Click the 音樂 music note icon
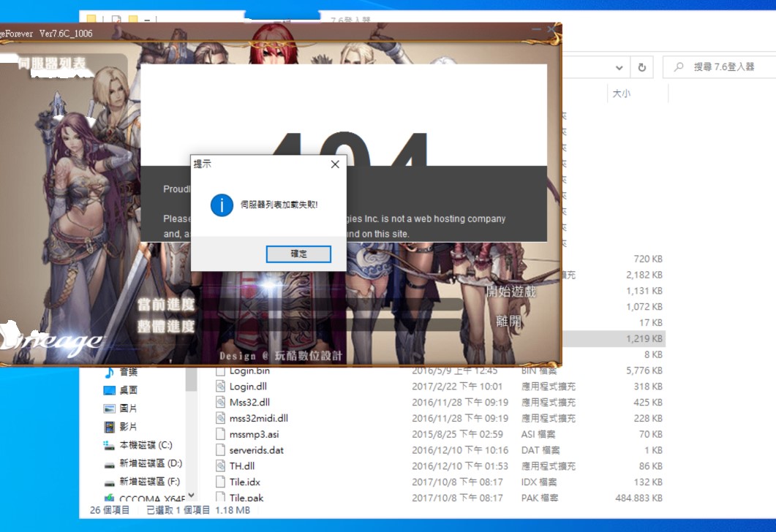The height and width of the screenshot is (532, 776). 110,372
